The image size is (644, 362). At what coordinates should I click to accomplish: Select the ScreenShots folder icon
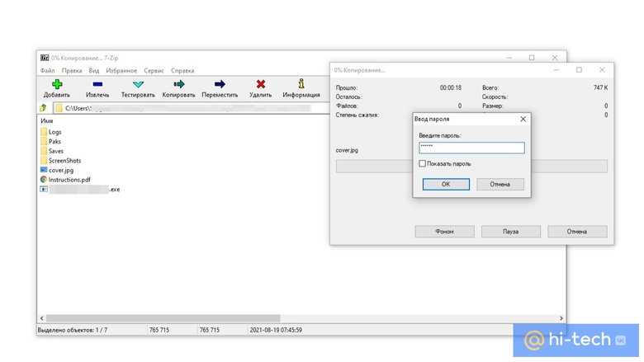(44, 160)
